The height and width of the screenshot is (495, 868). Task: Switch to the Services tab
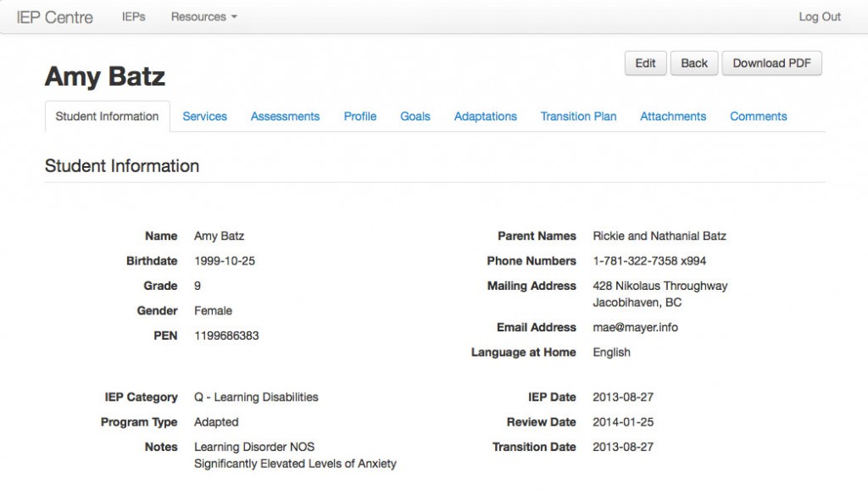point(204,117)
